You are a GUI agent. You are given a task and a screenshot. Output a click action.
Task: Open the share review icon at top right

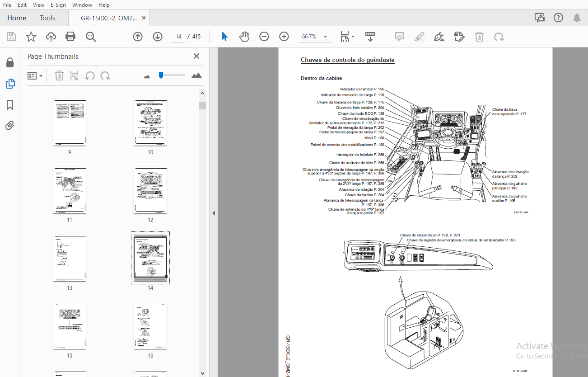tap(540, 18)
